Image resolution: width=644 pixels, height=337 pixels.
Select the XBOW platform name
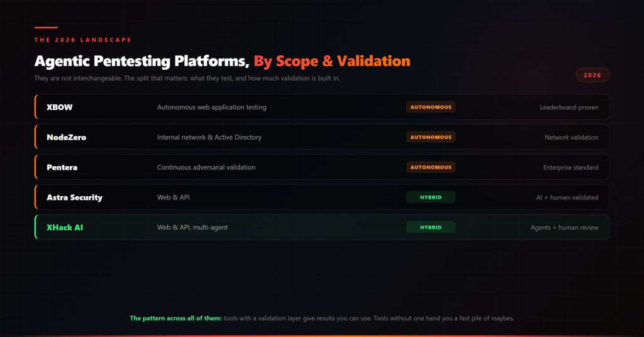click(x=60, y=107)
